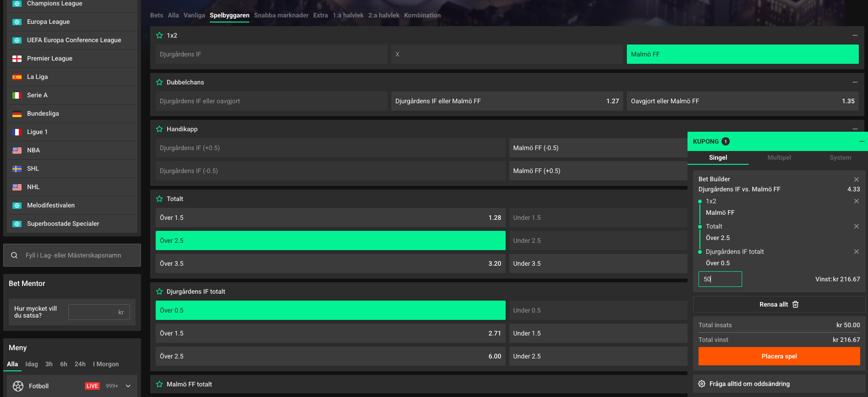Select Över 2.5 at odds 6.00
The height and width of the screenshot is (397, 868).
(331, 356)
